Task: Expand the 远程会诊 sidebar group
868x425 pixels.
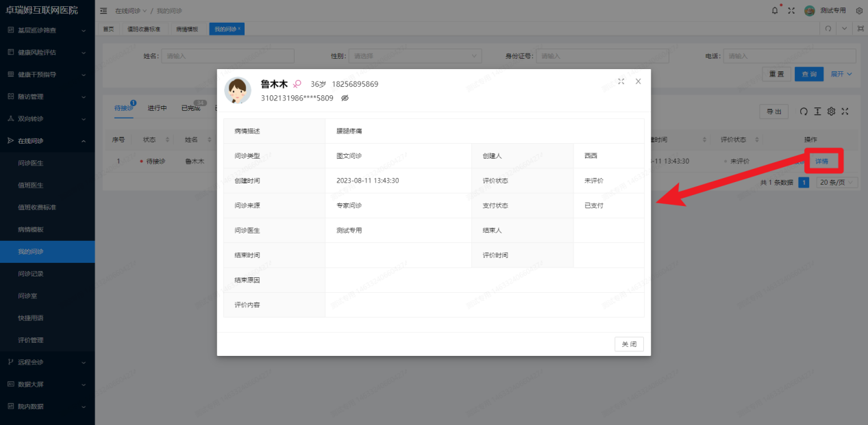Action: point(83,362)
